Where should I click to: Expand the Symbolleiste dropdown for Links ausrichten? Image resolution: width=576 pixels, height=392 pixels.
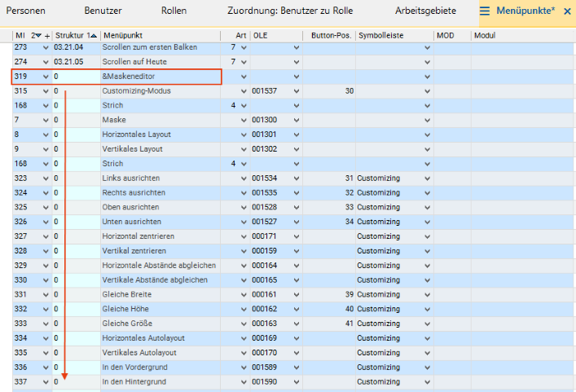[x=427, y=178]
